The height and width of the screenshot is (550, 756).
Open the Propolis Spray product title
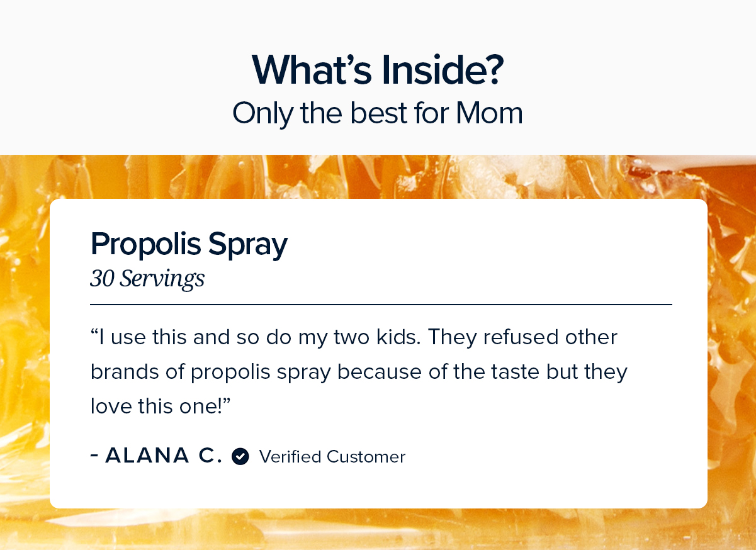coord(189,245)
